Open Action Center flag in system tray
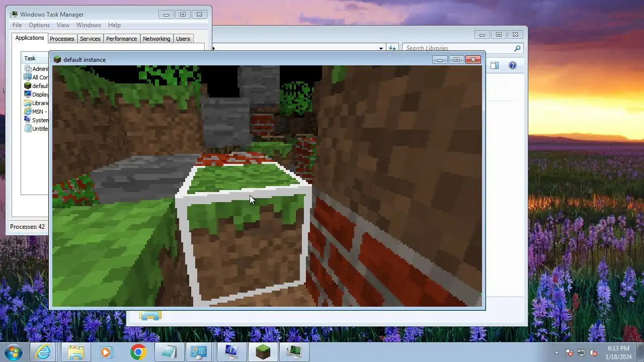The width and height of the screenshot is (644, 362). (x=569, y=352)
